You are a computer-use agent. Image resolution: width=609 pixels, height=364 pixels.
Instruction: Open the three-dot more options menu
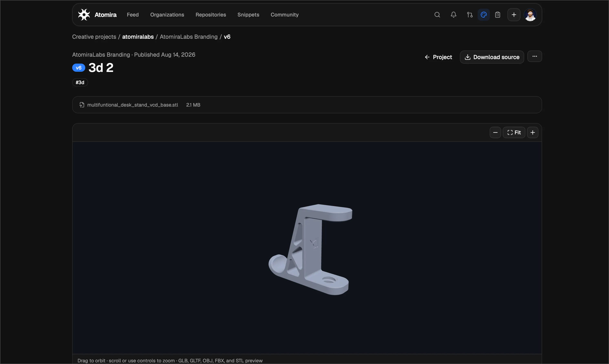534,56
